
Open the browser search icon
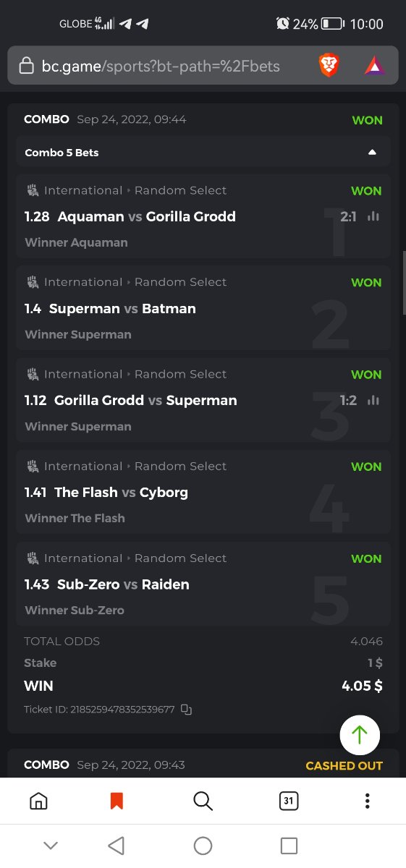point(203,801)
